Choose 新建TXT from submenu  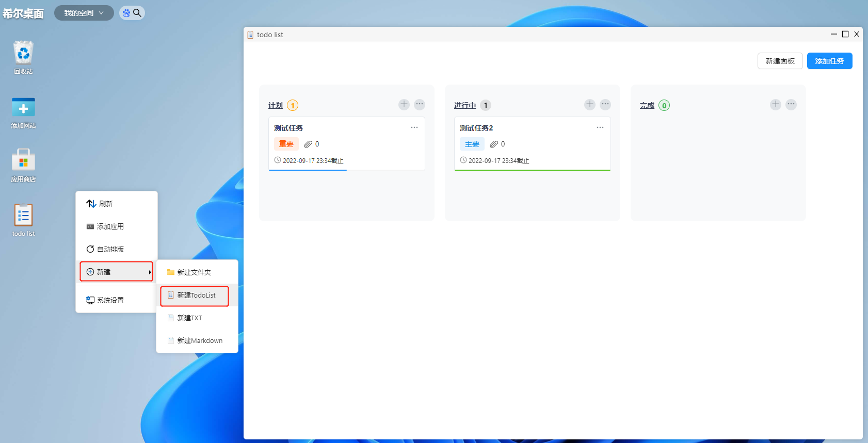(197, 318)
